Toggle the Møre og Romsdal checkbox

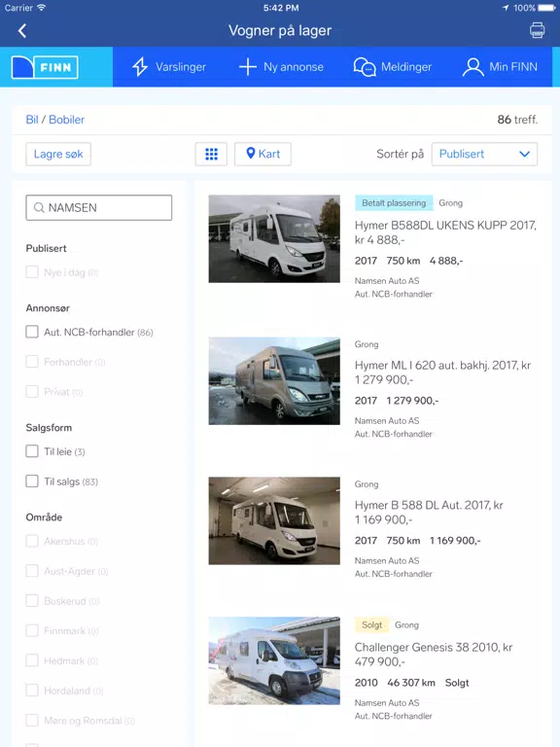[32, 721]
